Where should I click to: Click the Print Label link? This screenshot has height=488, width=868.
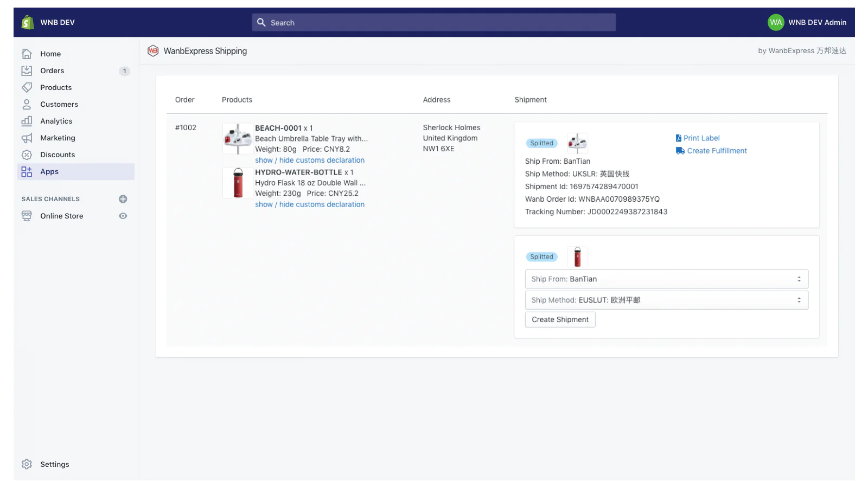(x=701, y=138)
